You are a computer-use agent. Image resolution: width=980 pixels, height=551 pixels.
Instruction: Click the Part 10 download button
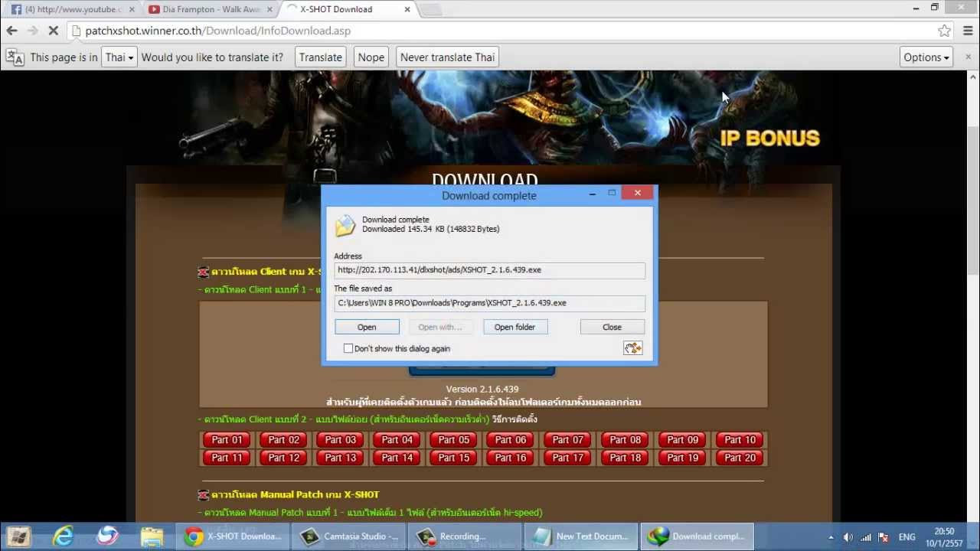pos(740,440)
